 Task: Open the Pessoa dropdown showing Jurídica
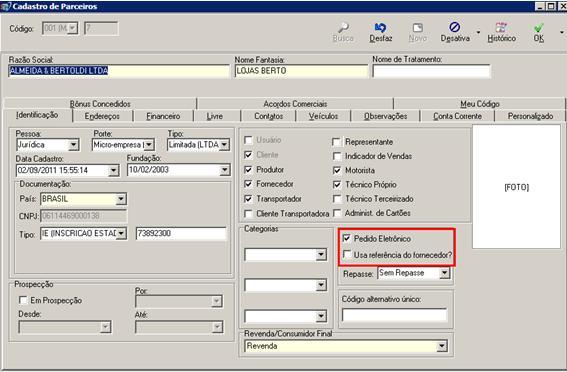(73, 145)
